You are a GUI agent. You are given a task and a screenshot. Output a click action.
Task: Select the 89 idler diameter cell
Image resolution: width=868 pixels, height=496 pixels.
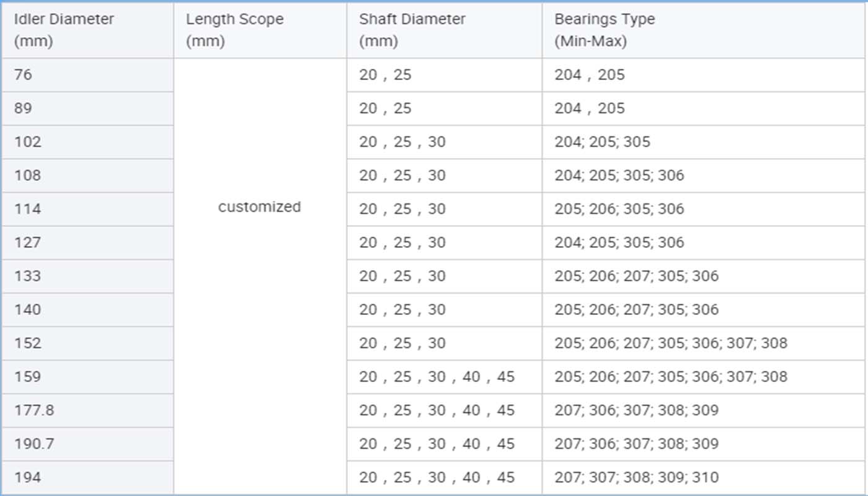point(87,108)
